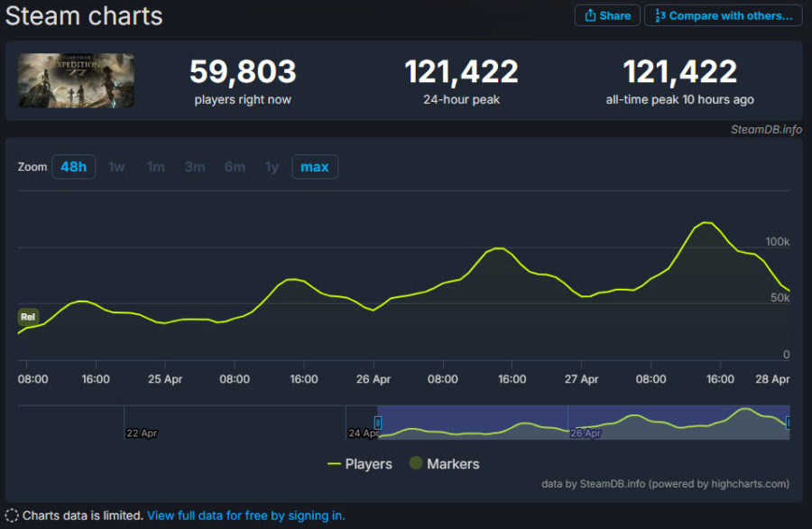Viewport: 812px width, 529px height.
Task: Click the left navigator range handle
Action: pos(378,422)
